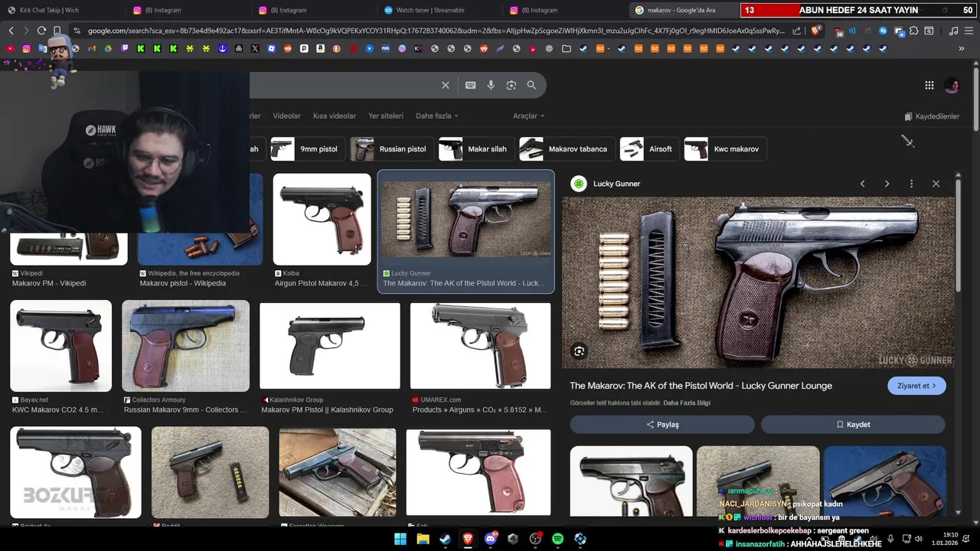Filter by the '9mm pistol' chip
Viewport: 980px width, 551px height.
307,148
